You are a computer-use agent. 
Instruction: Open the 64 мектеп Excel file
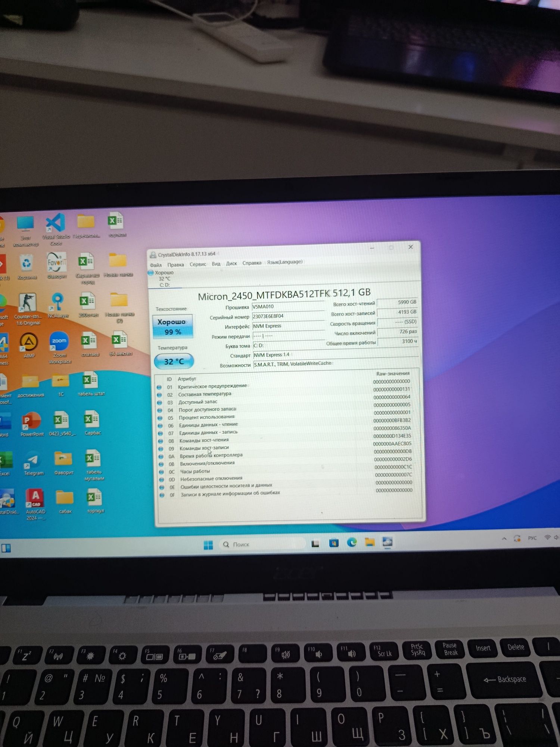pyautogui.click(x=120, y=344)
